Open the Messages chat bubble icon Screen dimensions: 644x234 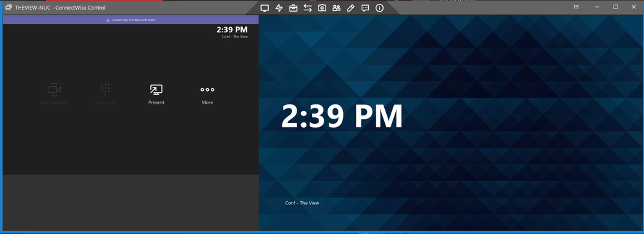(x=365, y=8)
